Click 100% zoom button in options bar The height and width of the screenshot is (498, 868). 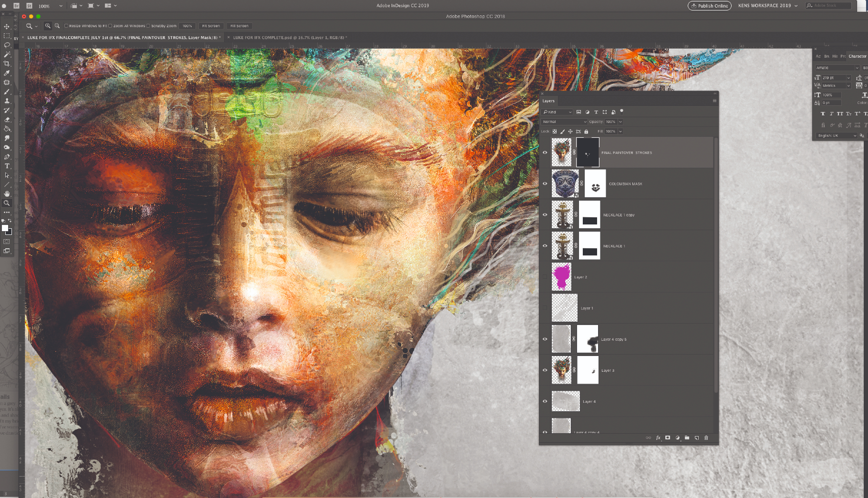(187, 26)
